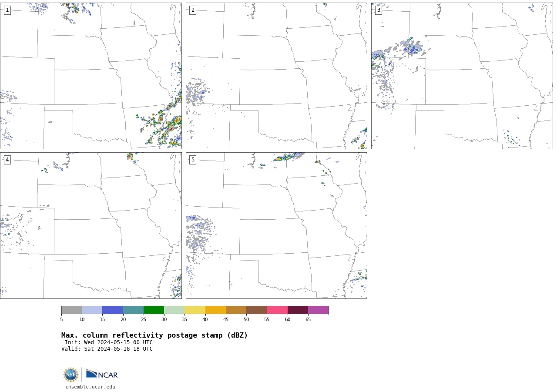
Task: Click the light blue 10-15 dBZ swatch
Action: click(92, 310)
